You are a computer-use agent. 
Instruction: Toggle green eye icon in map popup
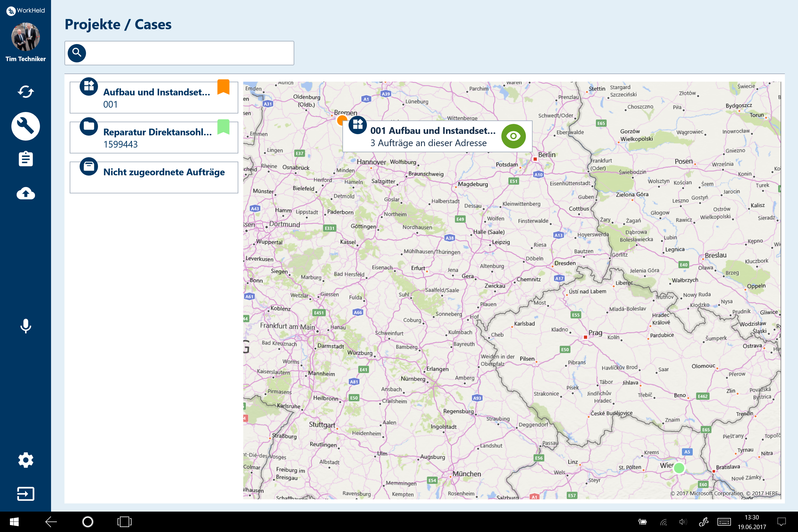(x=513, y=136)
